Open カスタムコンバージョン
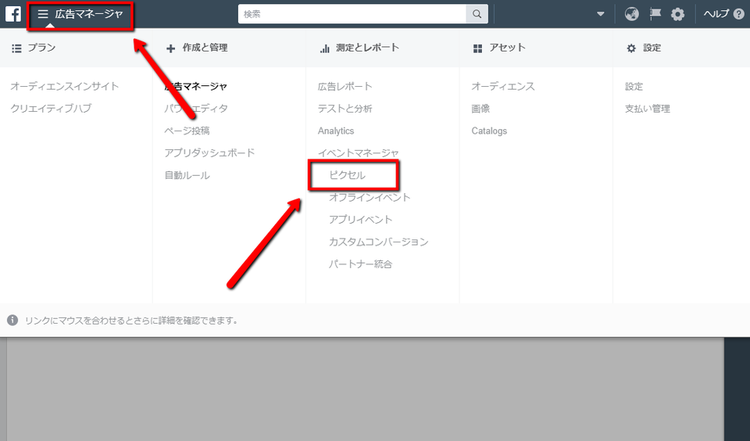This screenshot has width=750, height=441. (378, 242)
